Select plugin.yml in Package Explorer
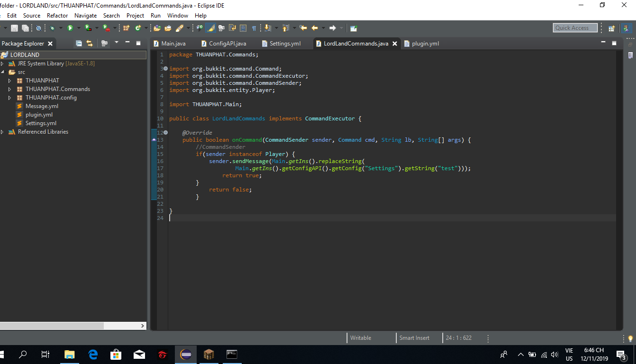The width and height of the screenshot is (636, 364). [x=39, y=115]
